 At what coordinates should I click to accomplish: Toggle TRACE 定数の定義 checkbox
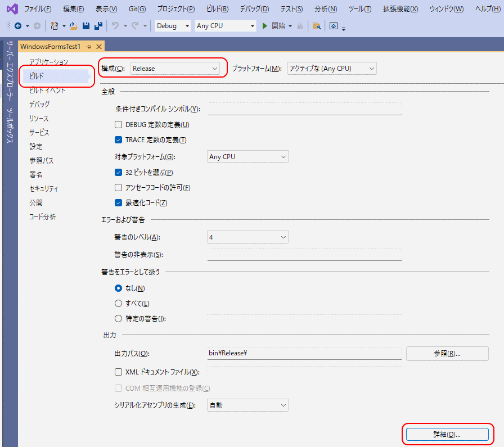point(118,140)
